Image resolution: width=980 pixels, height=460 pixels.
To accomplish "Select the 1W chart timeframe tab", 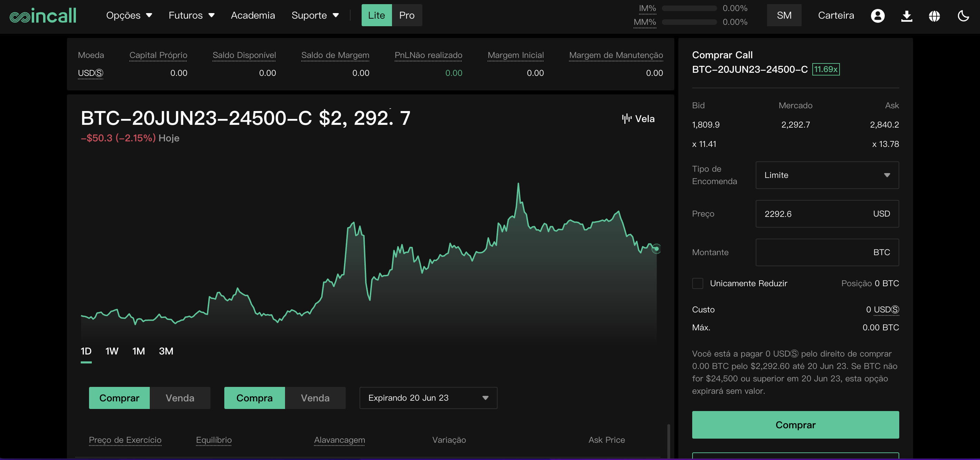I will pyautogui.click(x=112, y=351).
